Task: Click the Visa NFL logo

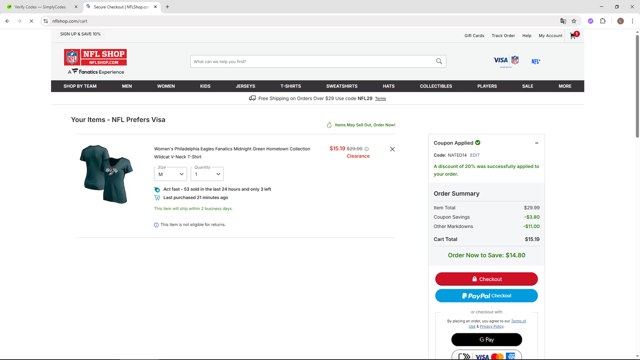Action: click(506, 60)
